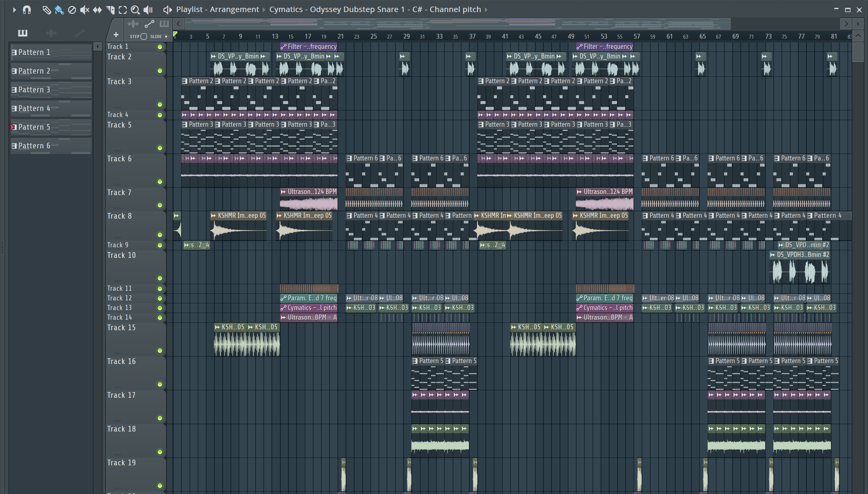Select Pattern 5 in picker
The height and width of the screenshot is (494, 868).
click(x=51, y=127)
